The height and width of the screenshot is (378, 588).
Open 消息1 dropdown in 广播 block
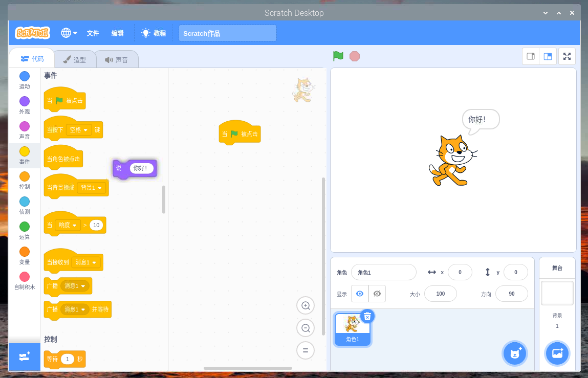[x=75, y=286]
